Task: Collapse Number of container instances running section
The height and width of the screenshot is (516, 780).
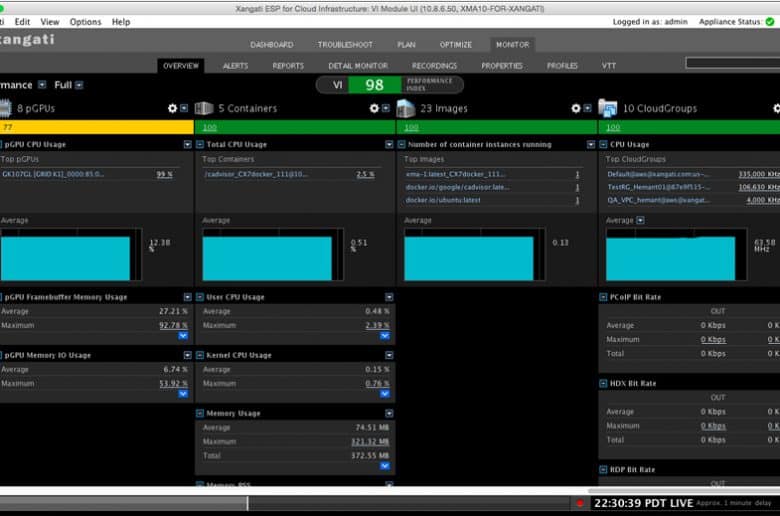Action: point(401,144)
